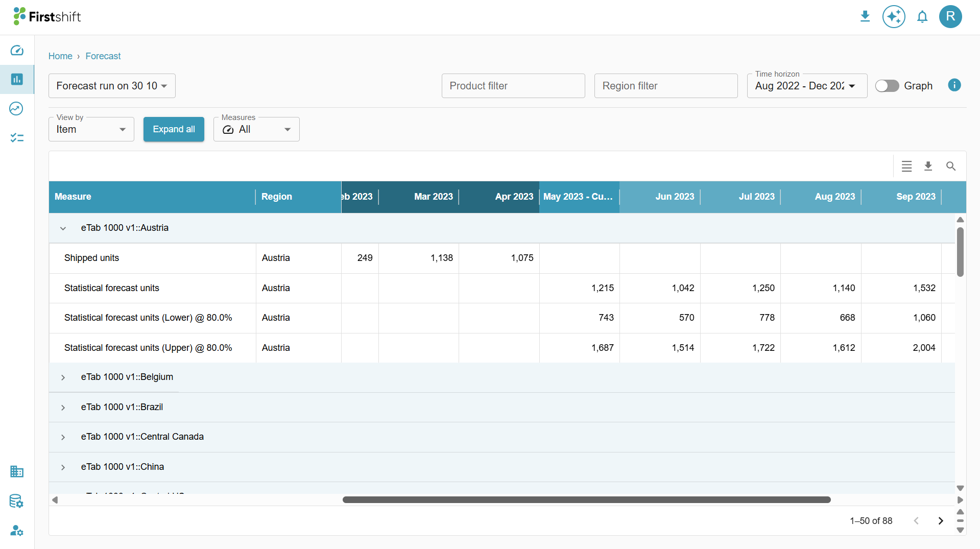This screenshot has height=549, width=980.
Task: Open dashboard gauge sidebar icon
Action: [17, 50]
